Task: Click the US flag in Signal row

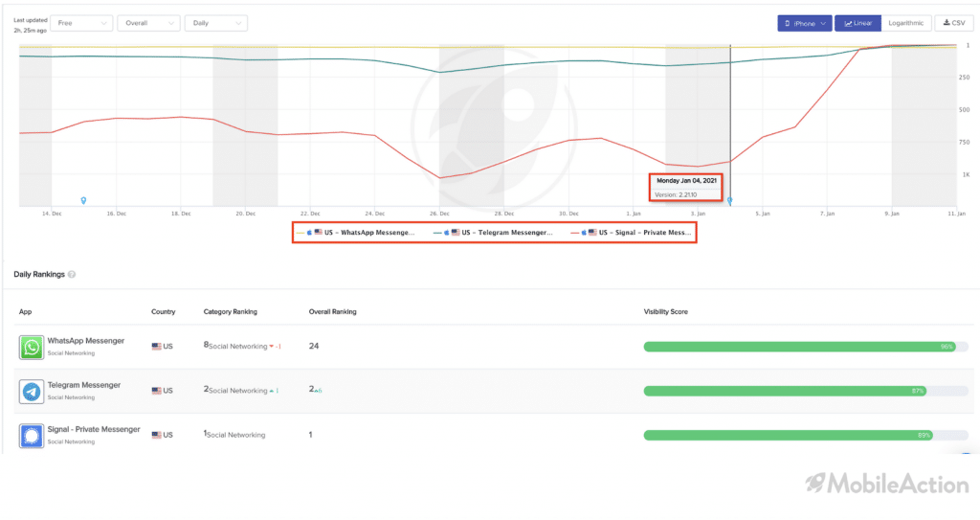Action: point(156,435)
